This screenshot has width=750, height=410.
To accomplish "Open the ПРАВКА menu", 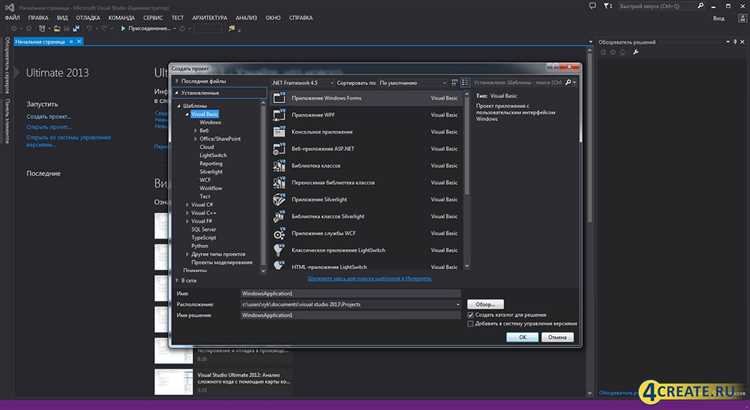I will 38,18.
